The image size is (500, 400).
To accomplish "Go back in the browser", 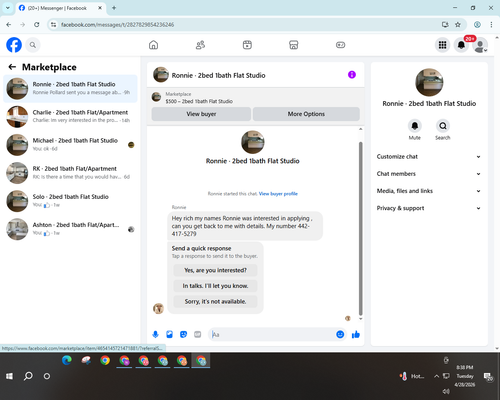I will pyautogui.click(x=9, y=25).
